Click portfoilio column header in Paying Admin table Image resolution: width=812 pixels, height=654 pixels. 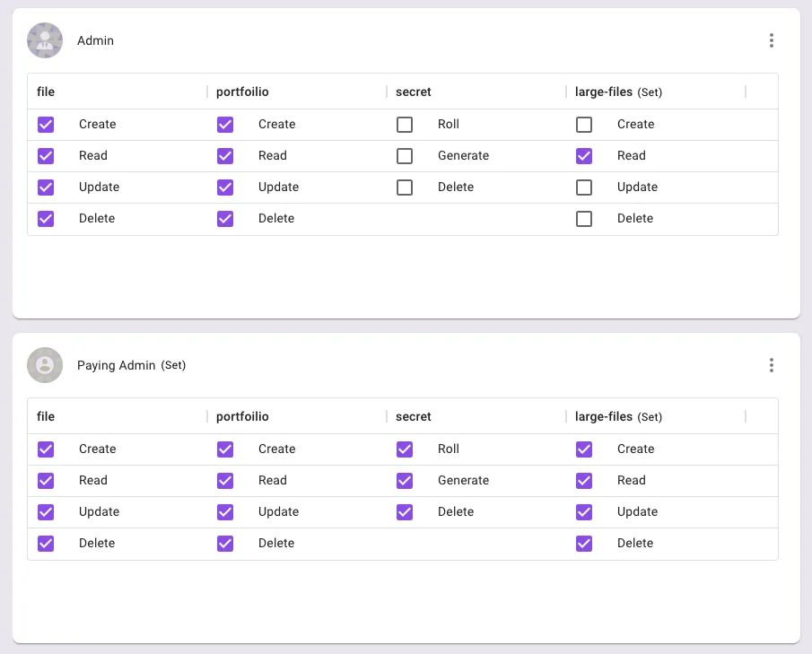click(242, 416)
